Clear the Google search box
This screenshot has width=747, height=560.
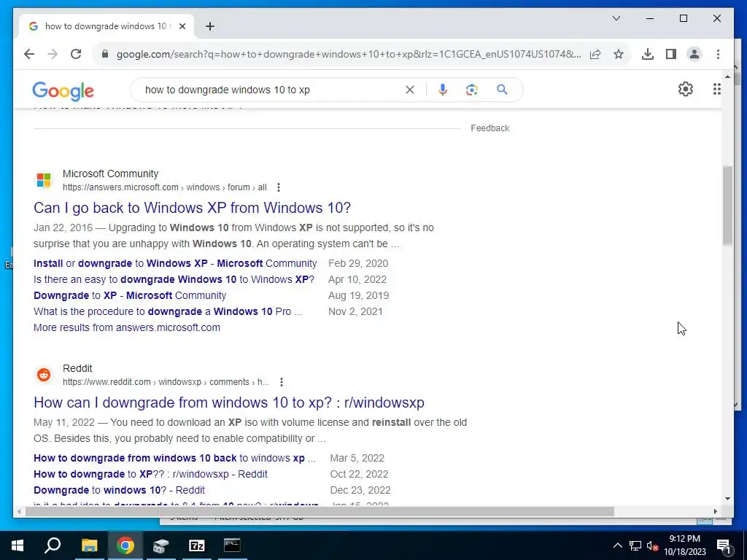pos(410,90)
